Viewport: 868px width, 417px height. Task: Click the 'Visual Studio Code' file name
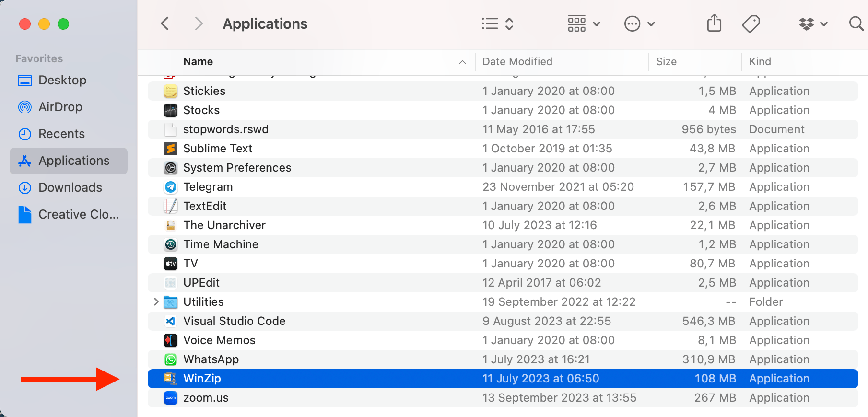click(235, 321)
